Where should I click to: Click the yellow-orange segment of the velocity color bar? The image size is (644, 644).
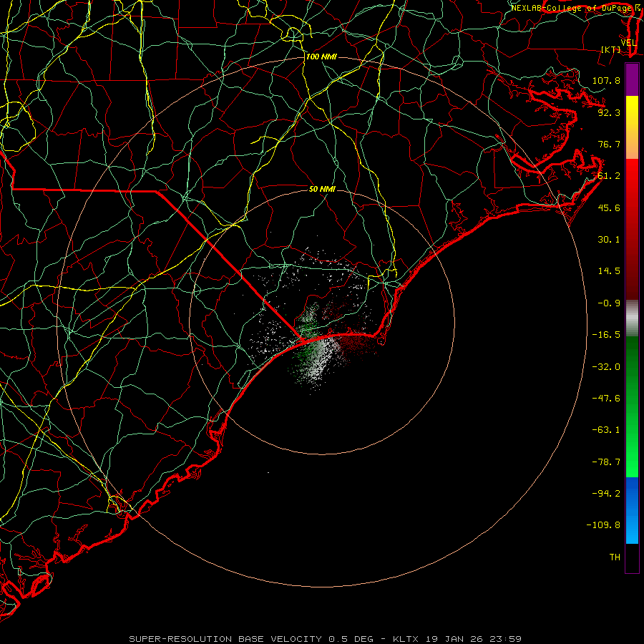(632, 127)
